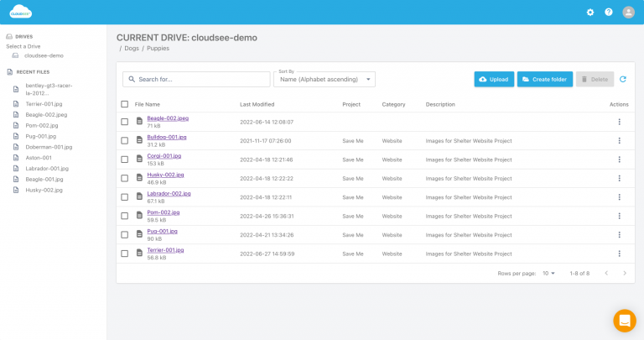The height and width of the screenshot is (340, 644).
Task: Open actions menu for Terrier-001.jpg row
Action: pos(620,254)
